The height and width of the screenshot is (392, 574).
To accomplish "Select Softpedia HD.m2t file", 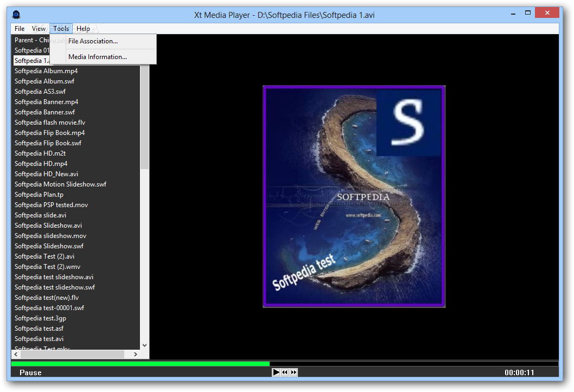I will click(40, 153).
